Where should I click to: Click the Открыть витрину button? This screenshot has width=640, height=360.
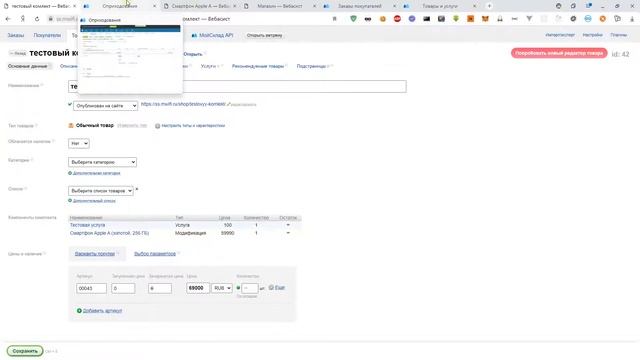(x=264, y=36)
